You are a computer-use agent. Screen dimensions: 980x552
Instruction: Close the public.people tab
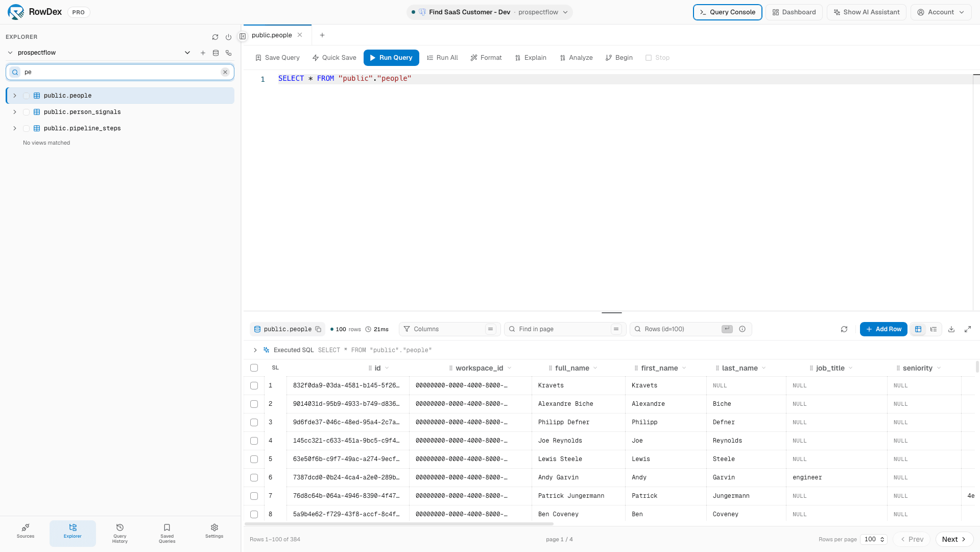[x=300, y=35]
